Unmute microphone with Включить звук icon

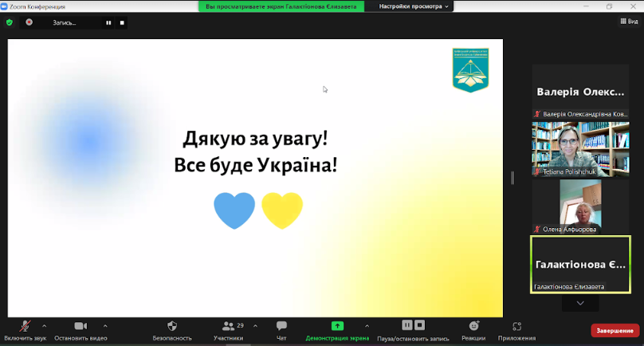(x=26, y=326)
